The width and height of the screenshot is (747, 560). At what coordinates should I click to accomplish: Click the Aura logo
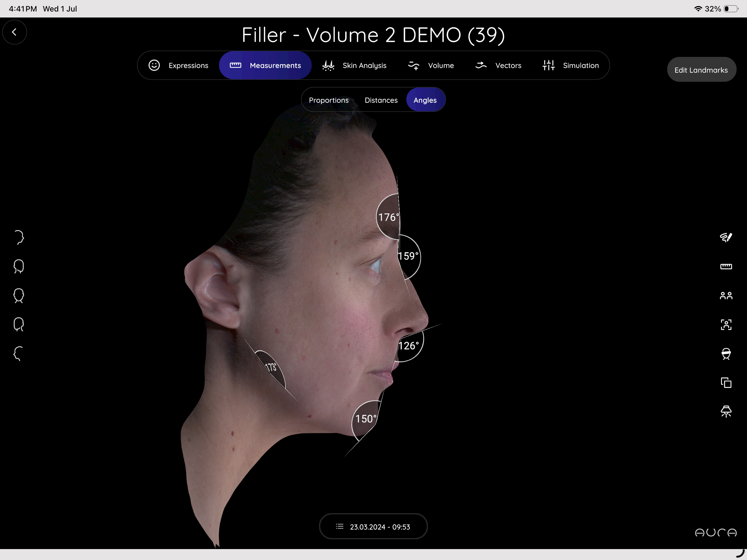pyautogui.click(x=716, y=533)
